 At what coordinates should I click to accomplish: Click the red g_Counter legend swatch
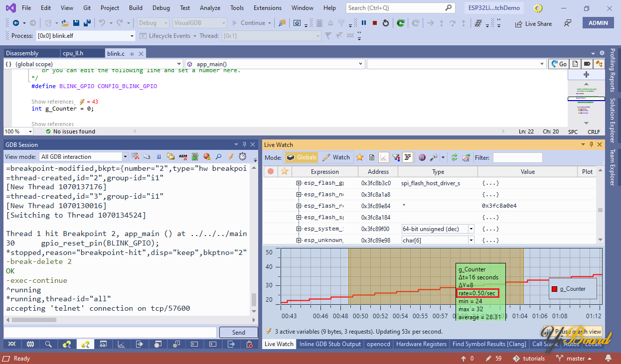[x=554, y=289]
